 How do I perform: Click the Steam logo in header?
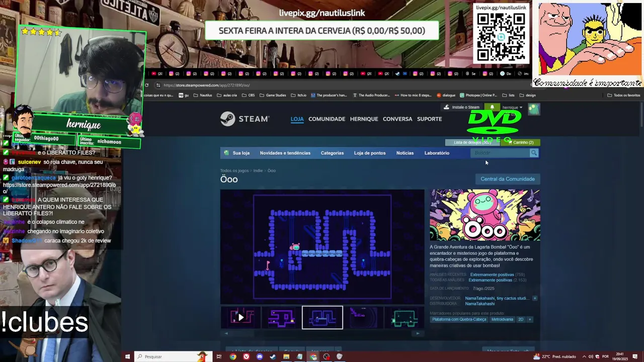(x=245, y=119)
